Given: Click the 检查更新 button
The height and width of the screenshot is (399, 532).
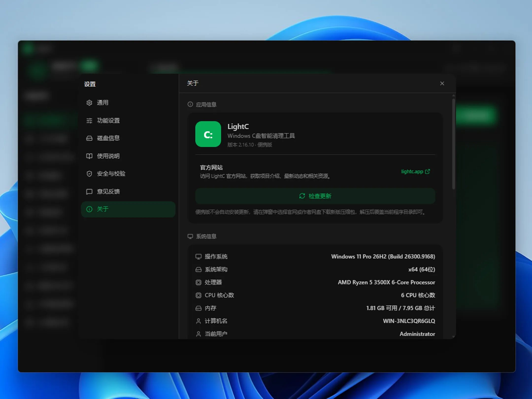Looking at the screenshot, I should (x=315, y=196).
